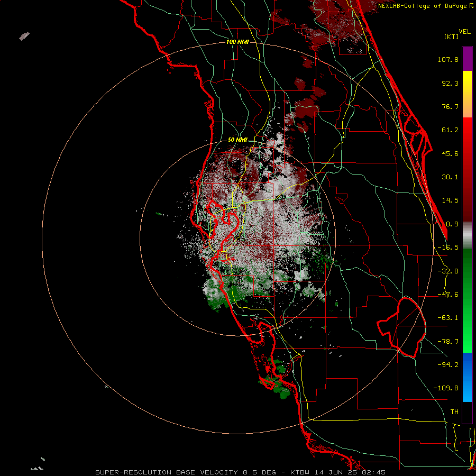
Task: Click the 100 NMI range ring label
Action: (x=237, y=42)
